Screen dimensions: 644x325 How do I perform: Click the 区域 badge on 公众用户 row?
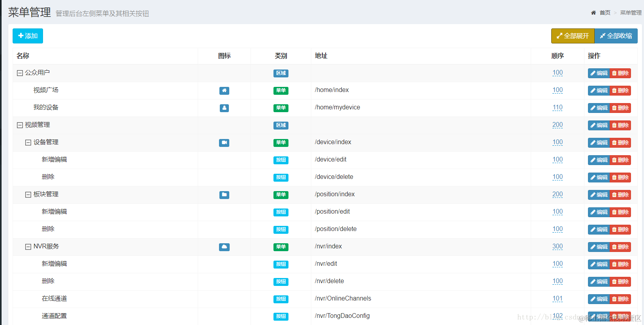point(281,73)
